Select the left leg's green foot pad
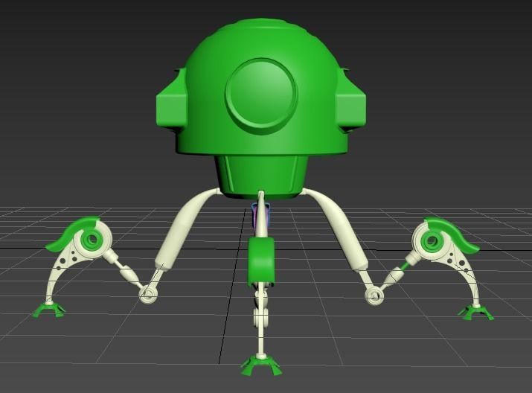The width and height of the screenshot is (532, 393). [49, 309]
